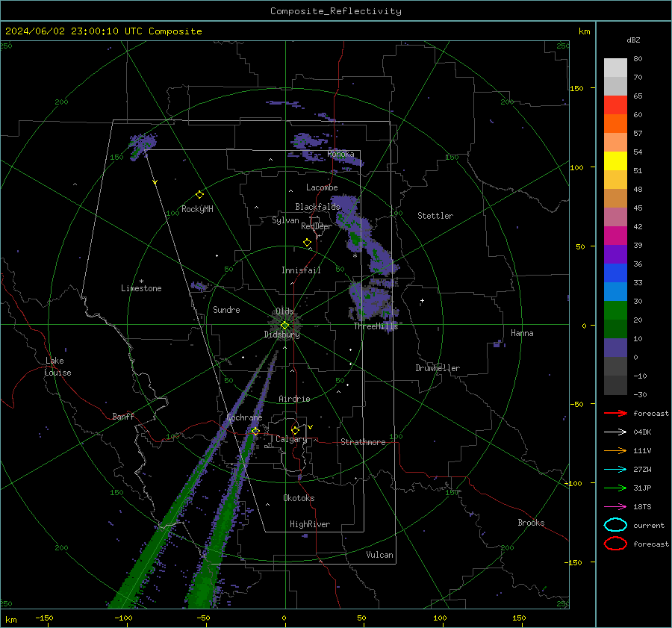The width and height of the screenshot is (672, 628).
Task: Click the white asterisk marker above Limestone
Action: 141,282
